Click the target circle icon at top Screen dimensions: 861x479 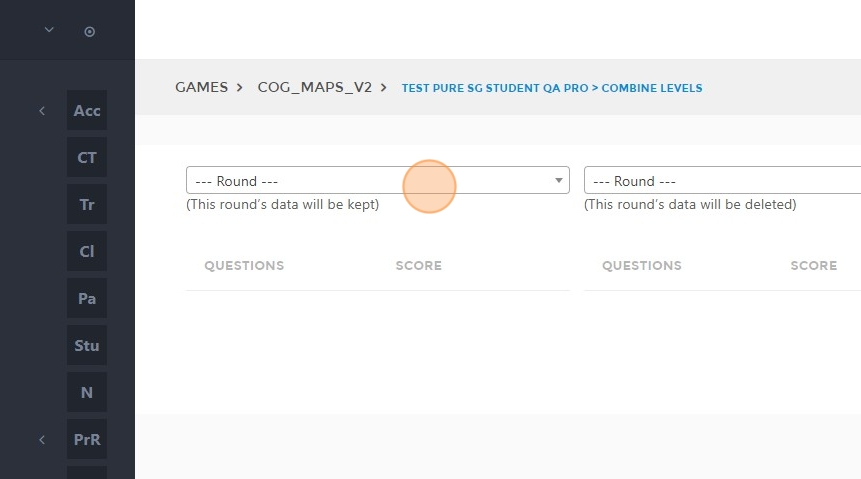90,32
